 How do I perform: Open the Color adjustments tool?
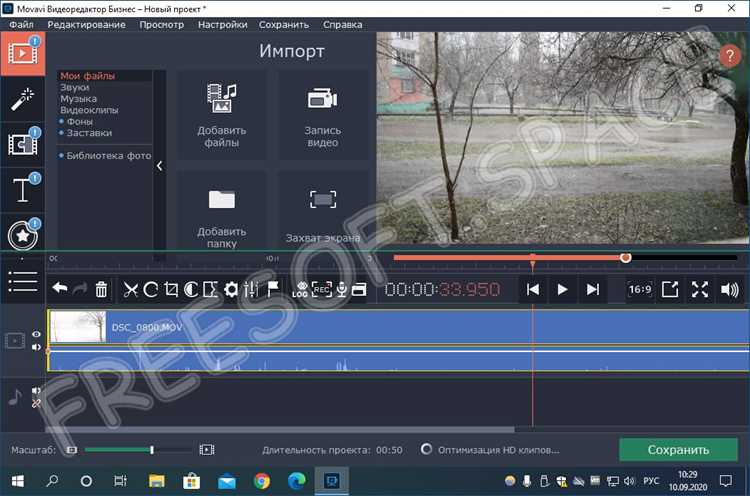click(191, 289)
